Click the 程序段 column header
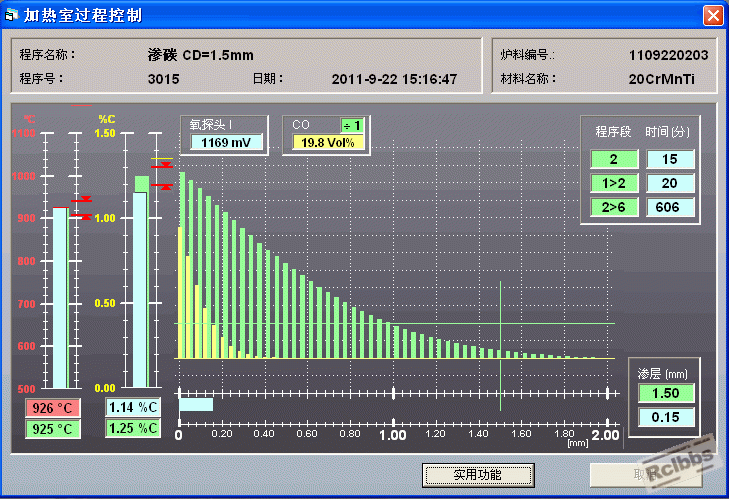The image size is (729, 499). point(613,132)
